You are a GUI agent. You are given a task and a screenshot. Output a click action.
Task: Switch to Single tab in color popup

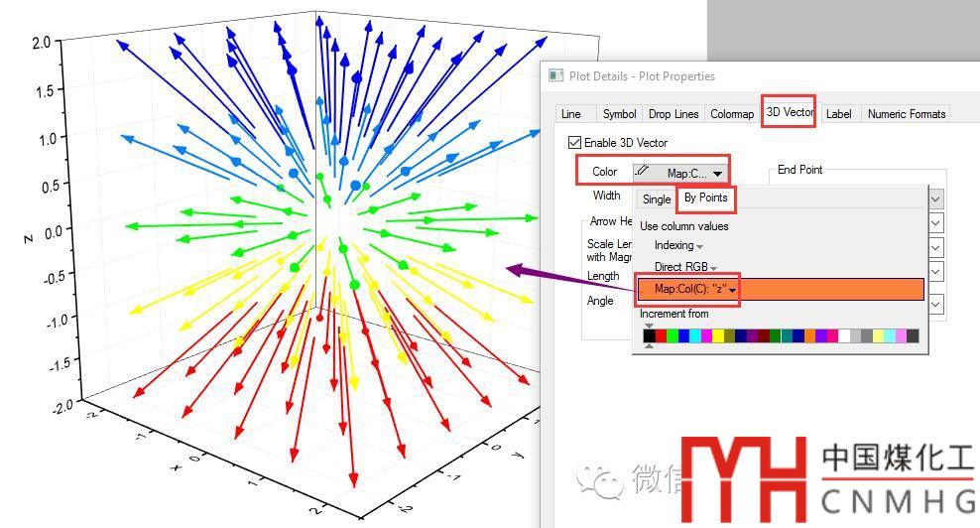coord(657,199)
